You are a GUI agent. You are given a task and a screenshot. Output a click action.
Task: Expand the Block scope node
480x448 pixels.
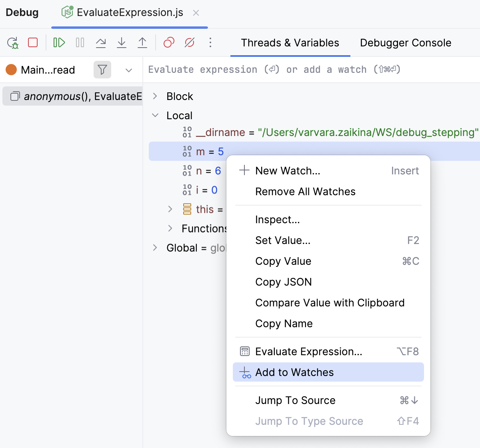click(155, 96)
